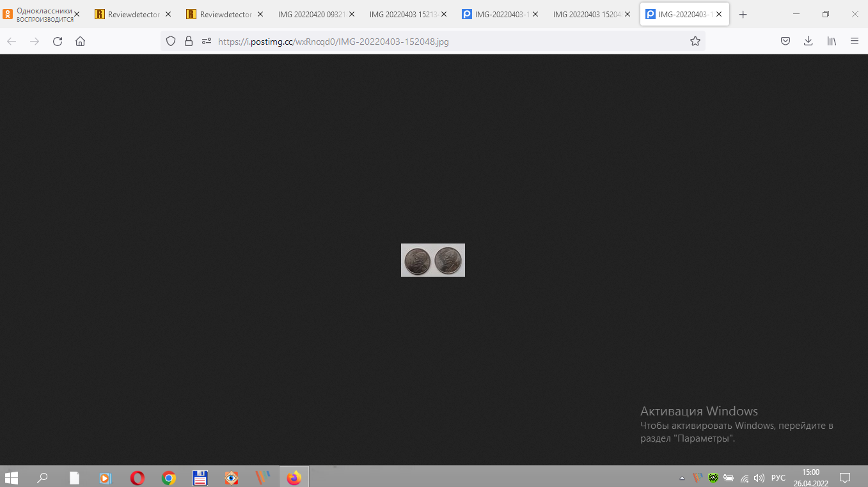Reload the current page
The width and height of the screenshot is (868, 487).
pyautogui.click(x=58, y=42)
